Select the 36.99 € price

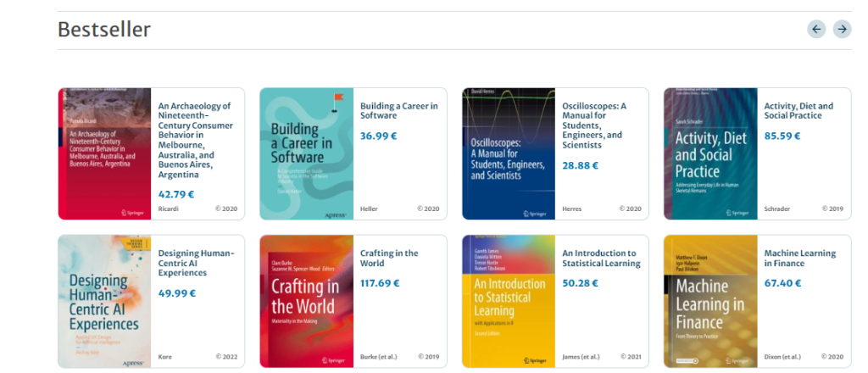coord(379,136)
